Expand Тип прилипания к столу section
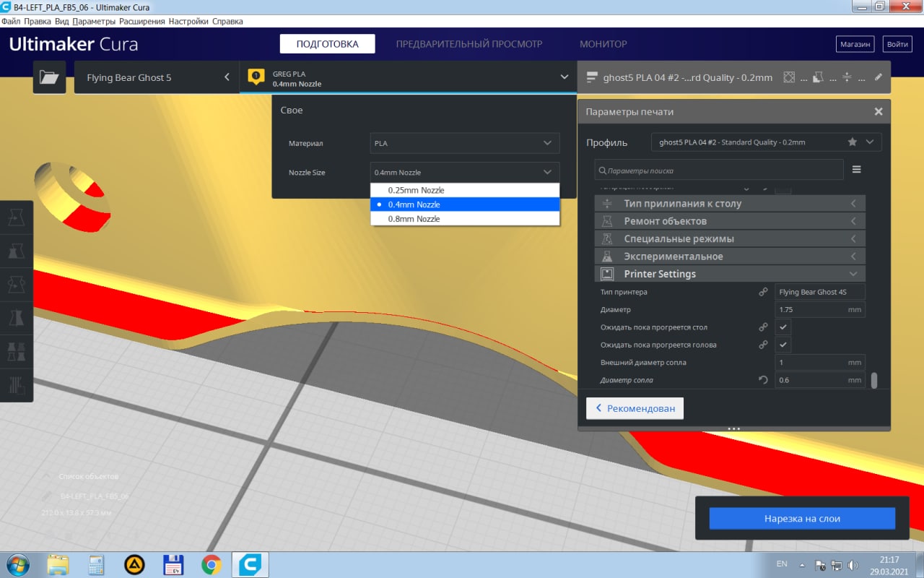 (x=730, y=204)
